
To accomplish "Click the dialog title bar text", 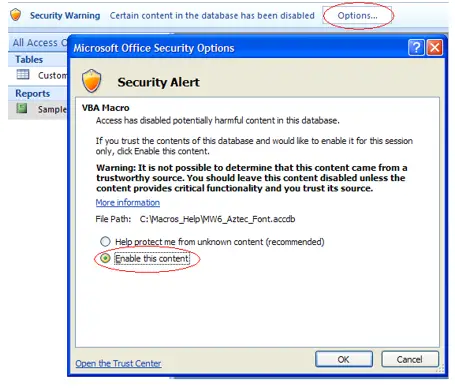I will 154,48.
